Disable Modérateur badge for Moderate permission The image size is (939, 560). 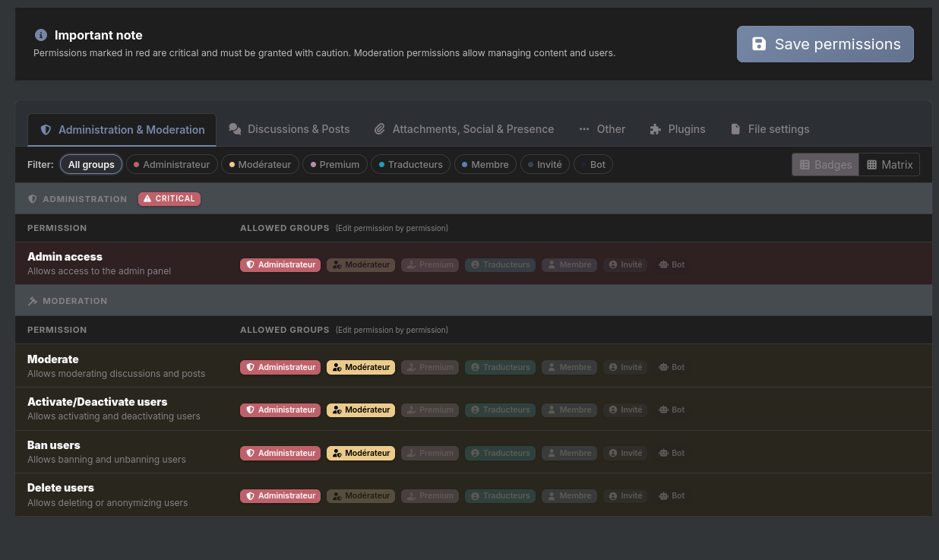point(361,367)
